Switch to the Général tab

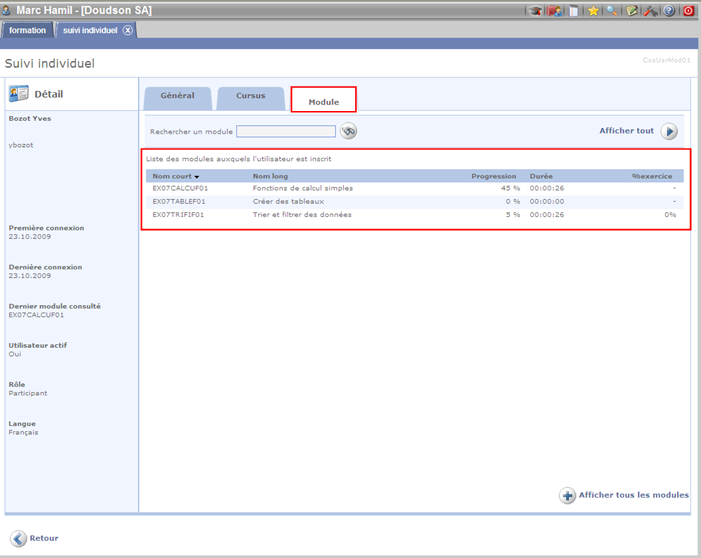(177, 97)
